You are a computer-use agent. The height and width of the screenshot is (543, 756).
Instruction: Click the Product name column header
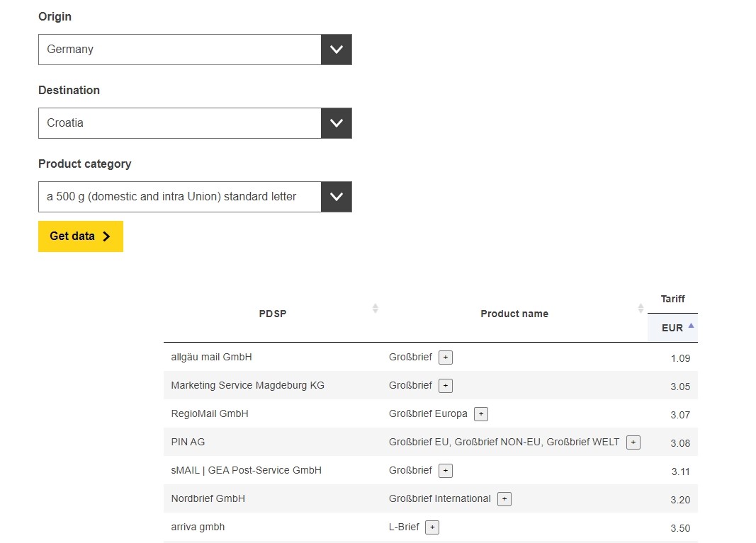514,314
